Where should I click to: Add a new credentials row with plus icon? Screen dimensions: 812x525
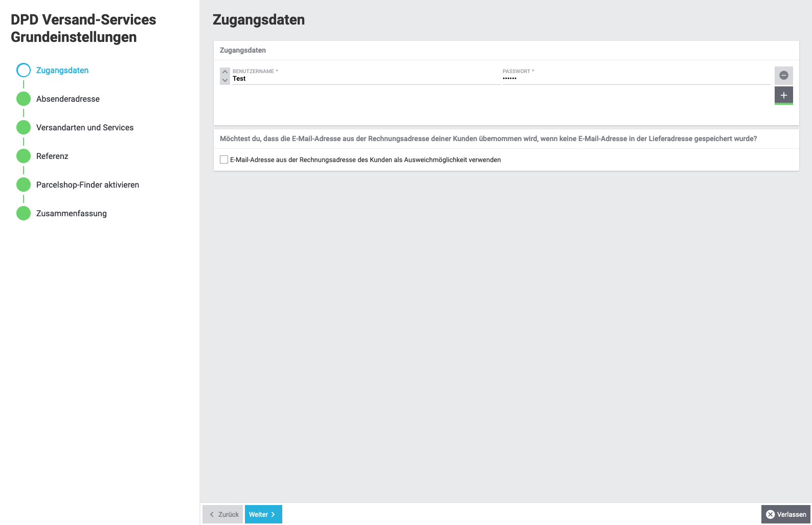[x=783, y=95]
